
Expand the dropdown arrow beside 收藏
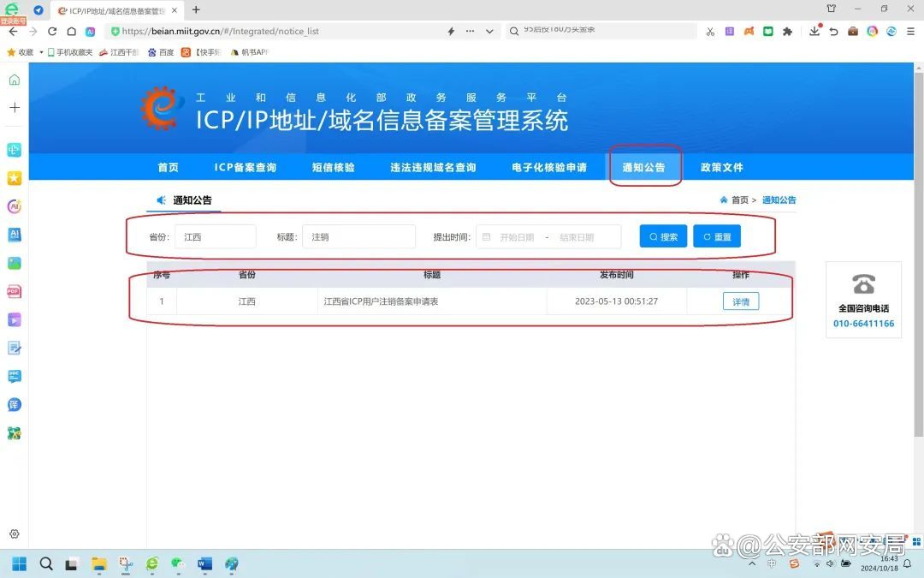pyautogui.click(x=41, y=52)
